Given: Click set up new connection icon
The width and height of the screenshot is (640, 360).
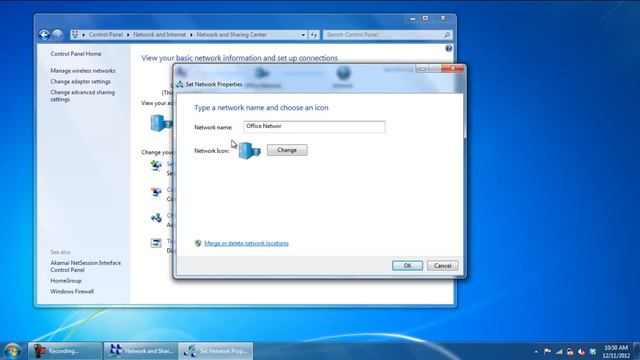Looking at the screenshot, I should 156,166.
